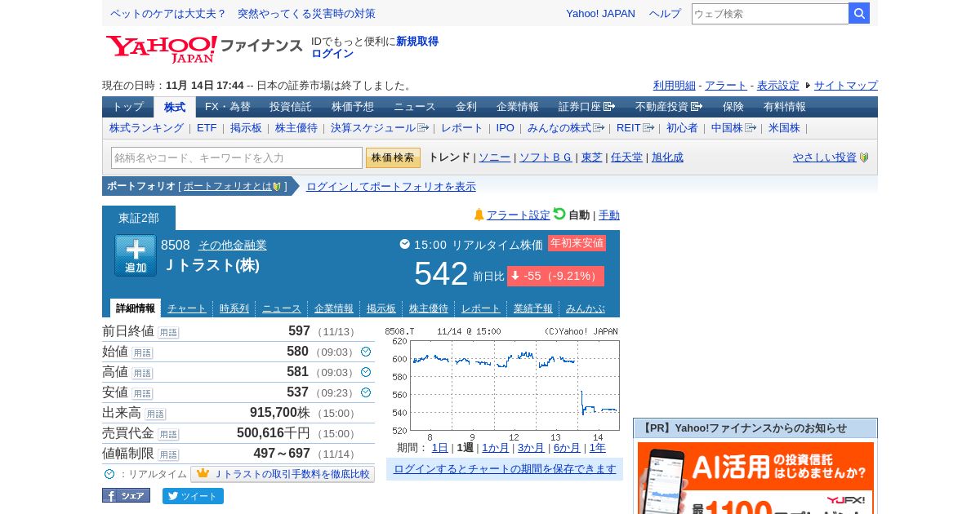This screenshot has height=514, width=980.
Task: Click the 旭化成 trend link
Action: pos(667,157)
